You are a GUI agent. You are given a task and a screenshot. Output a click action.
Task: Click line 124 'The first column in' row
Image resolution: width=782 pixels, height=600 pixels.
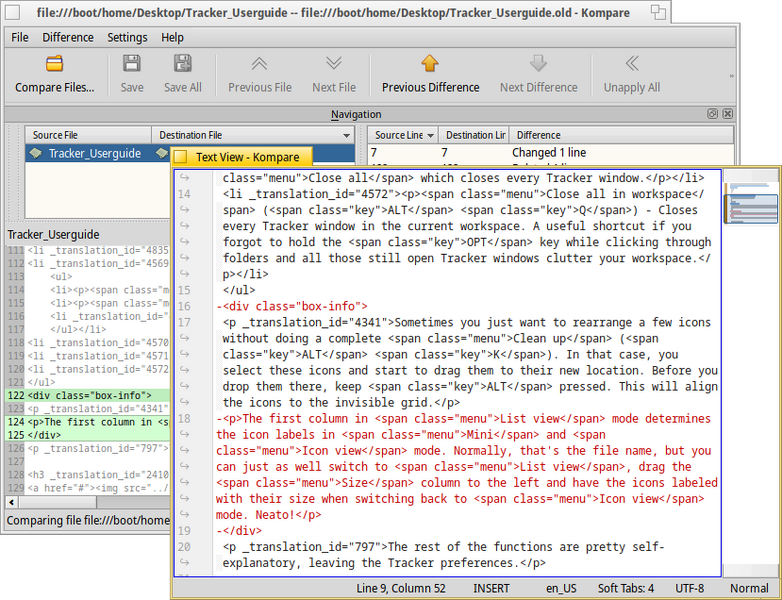[x=88, y=422]
